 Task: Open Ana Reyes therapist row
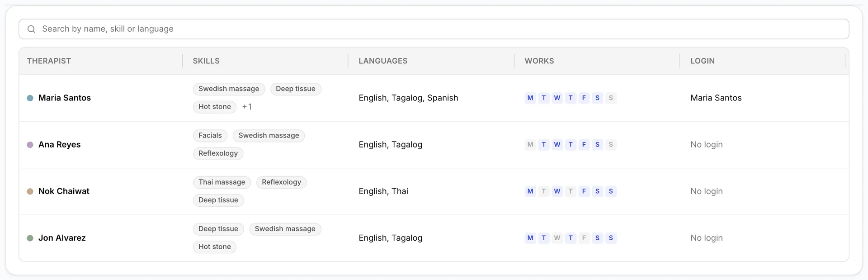pos(434,145)
